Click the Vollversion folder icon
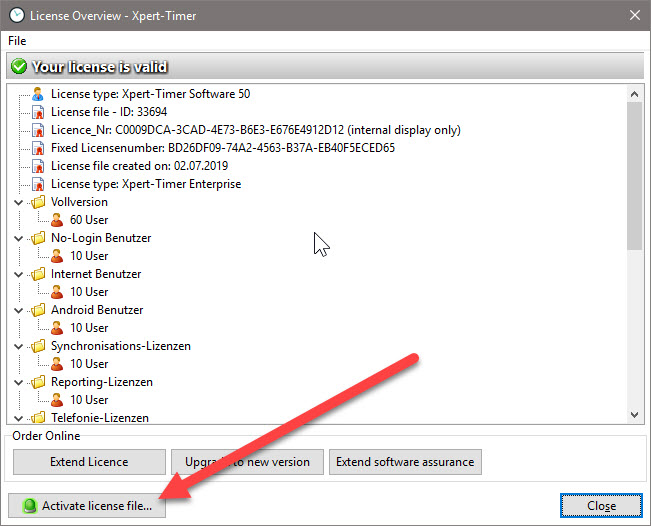 [x=38, y=202]
